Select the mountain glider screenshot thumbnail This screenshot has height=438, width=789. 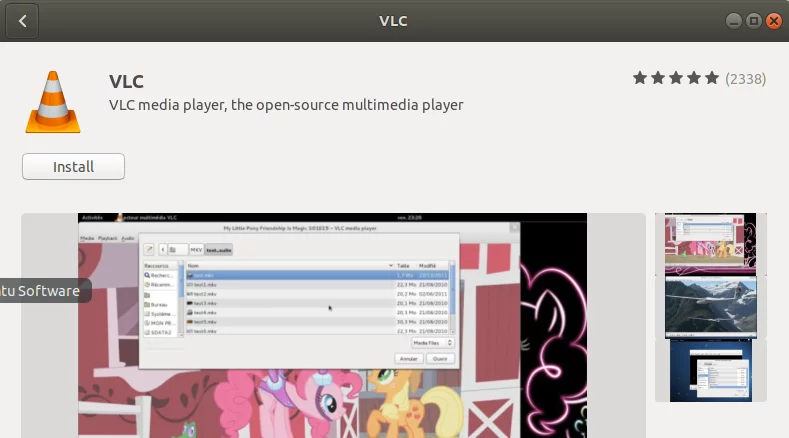[711, 307]
